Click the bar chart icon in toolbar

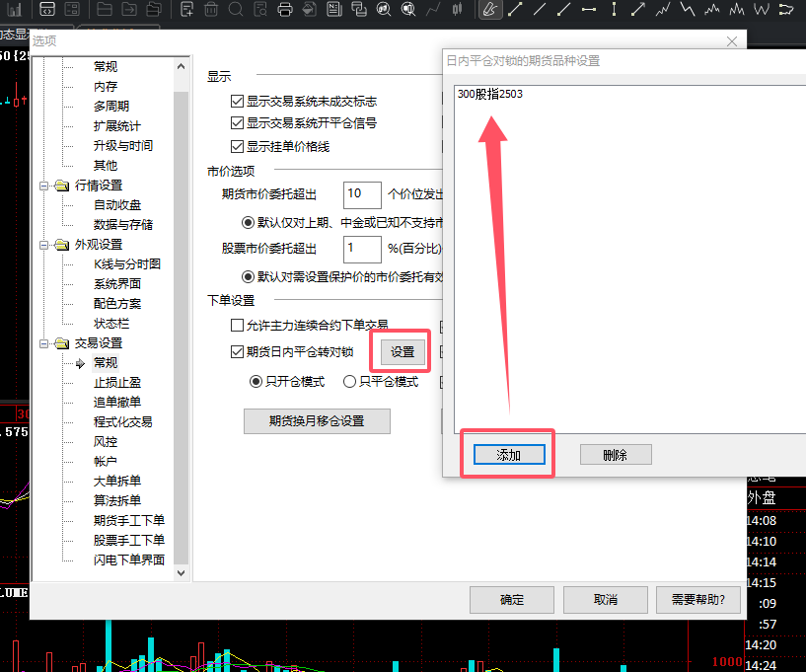15,9
